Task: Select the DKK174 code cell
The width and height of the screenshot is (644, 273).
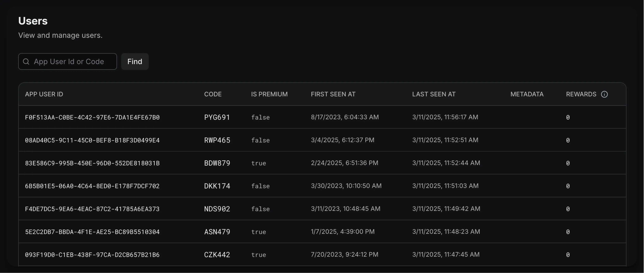Action: coord(217,186)
